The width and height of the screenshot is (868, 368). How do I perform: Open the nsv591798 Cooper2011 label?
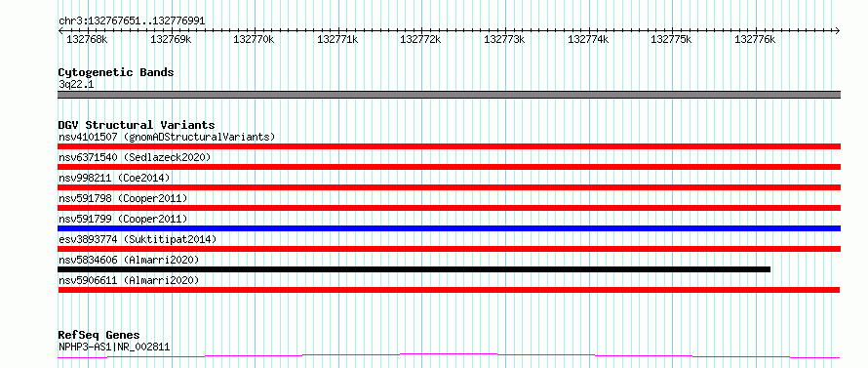tap(123, 198)
